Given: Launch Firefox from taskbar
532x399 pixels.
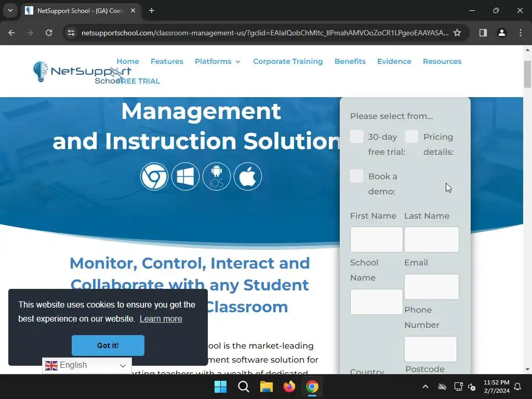Looking at the screenshot, I should [x=289, y=387].
